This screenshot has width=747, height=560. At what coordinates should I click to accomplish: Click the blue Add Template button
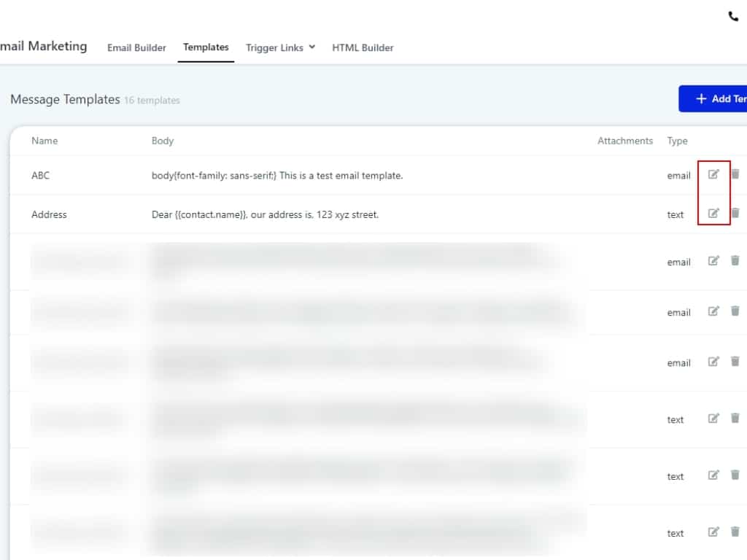click(715, 99)
